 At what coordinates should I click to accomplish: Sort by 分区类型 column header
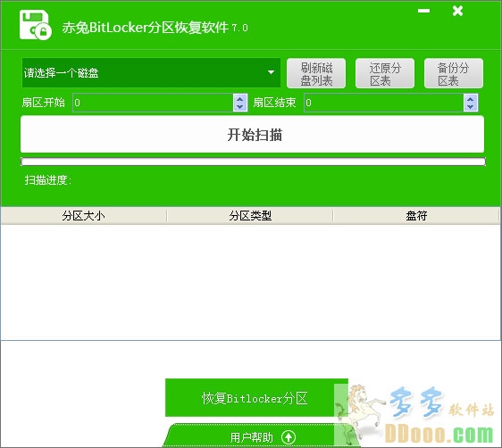click(250, 216)
